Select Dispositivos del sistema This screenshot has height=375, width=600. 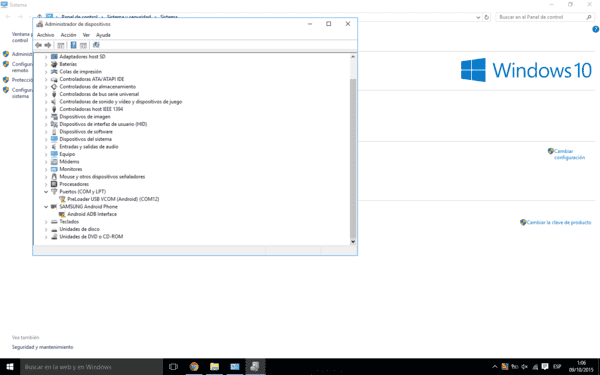click(85, 139)
